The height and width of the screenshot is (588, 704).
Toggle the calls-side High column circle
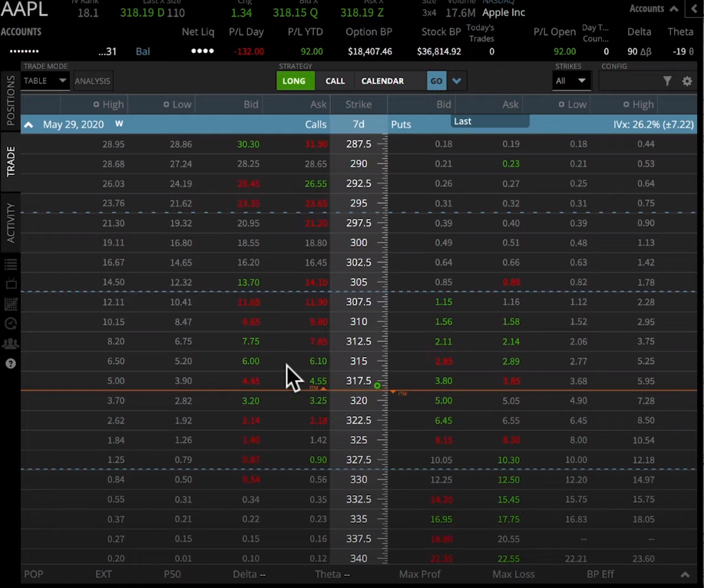click(x=96, y=104)
